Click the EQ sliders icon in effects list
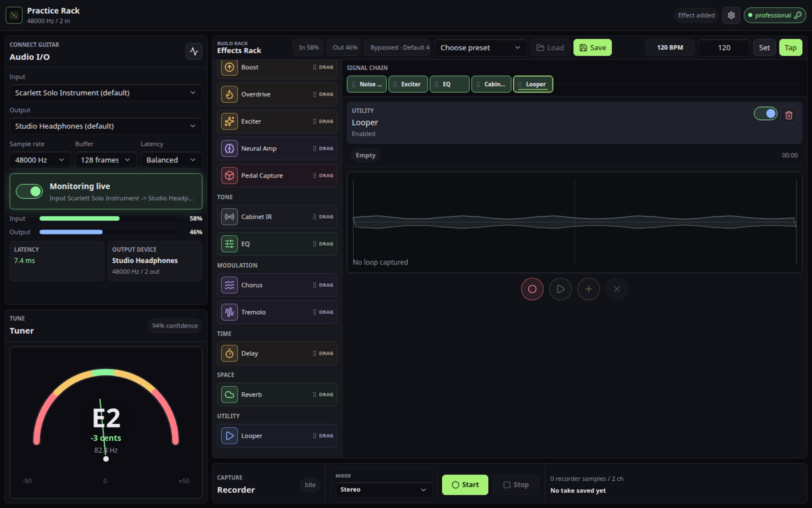This screenshot has width=812, height=508. [x=229, y=244]
